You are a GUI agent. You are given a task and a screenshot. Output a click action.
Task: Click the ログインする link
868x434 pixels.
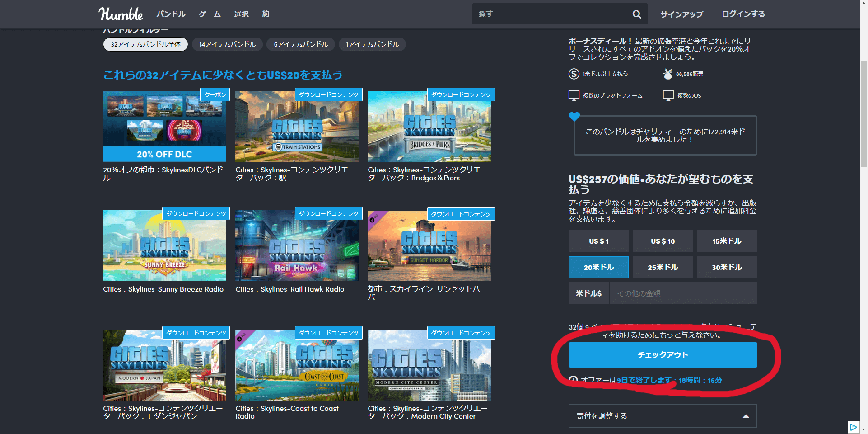pyautogui.click(x=743, y=14)
